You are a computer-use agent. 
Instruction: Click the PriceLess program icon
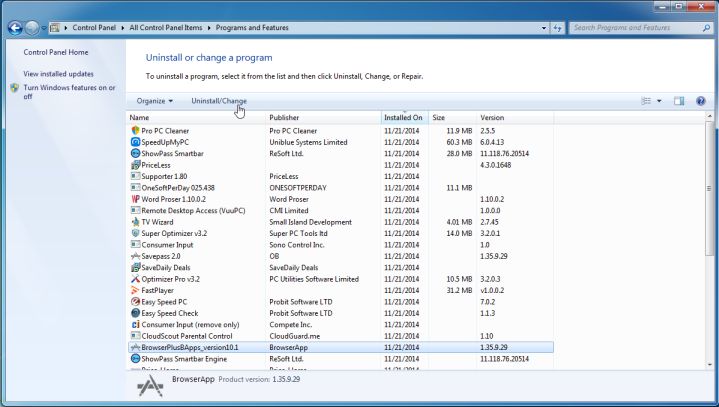(135, 165)
